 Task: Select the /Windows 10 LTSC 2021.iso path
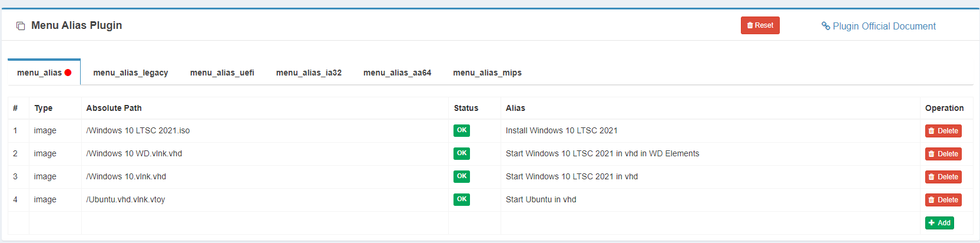(138, 130)
